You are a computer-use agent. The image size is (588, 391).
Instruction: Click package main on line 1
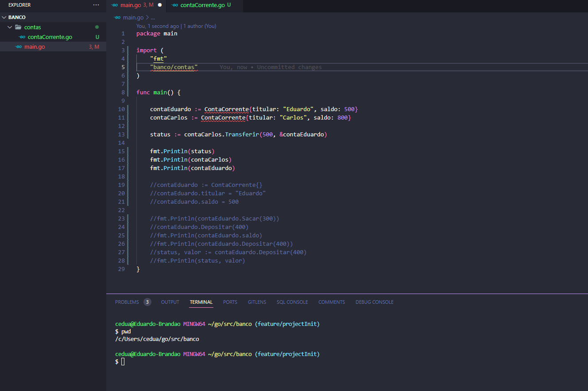157,34
